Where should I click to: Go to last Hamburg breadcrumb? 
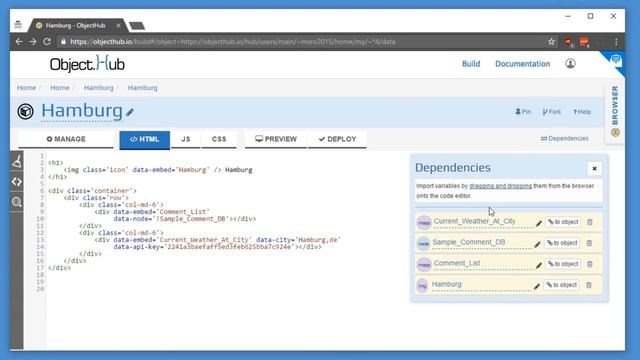[x=142, y=88]
